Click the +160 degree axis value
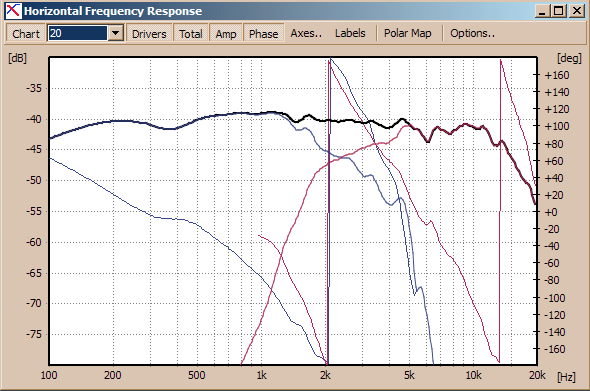The image size is (590, 391). (557, 75)
